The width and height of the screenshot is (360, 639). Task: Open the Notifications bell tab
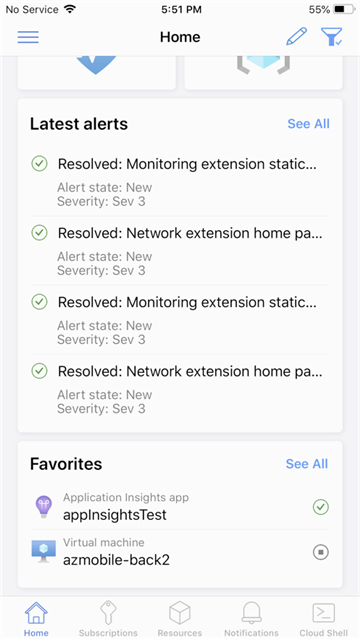point(252,619)
